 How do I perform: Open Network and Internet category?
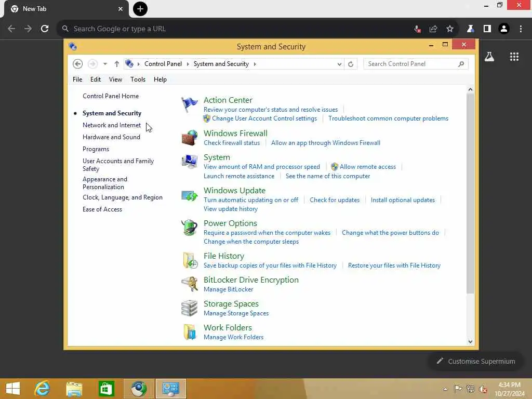click(x=112, y=125)
